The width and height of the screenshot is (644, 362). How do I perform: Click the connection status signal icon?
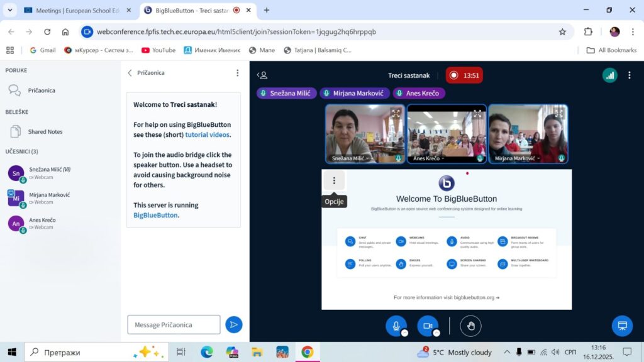[609, 75]
